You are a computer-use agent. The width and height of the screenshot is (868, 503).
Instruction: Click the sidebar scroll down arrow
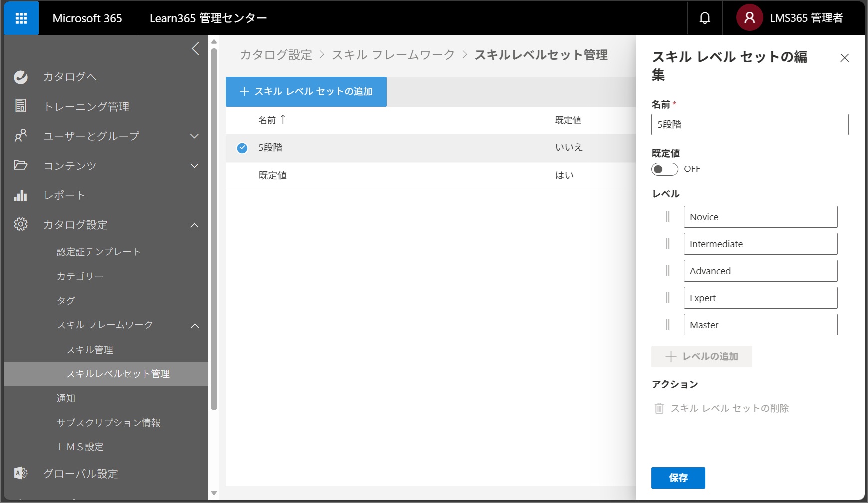[x=214, y=493]
